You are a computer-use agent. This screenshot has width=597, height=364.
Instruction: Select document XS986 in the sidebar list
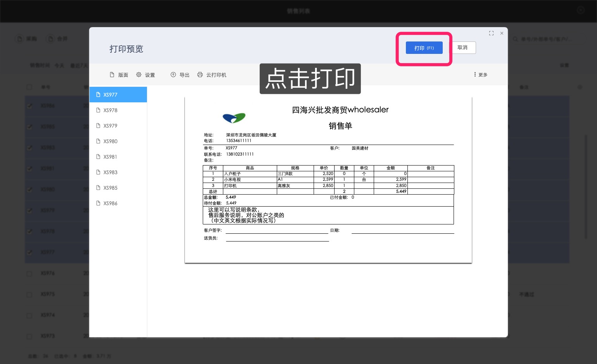click(x=118, y=203)
